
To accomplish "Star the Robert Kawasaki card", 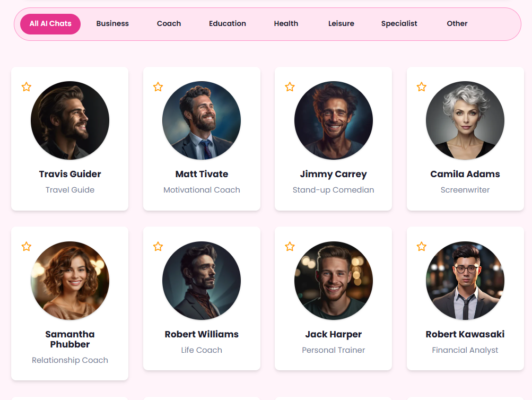I will tap(422, 247).
